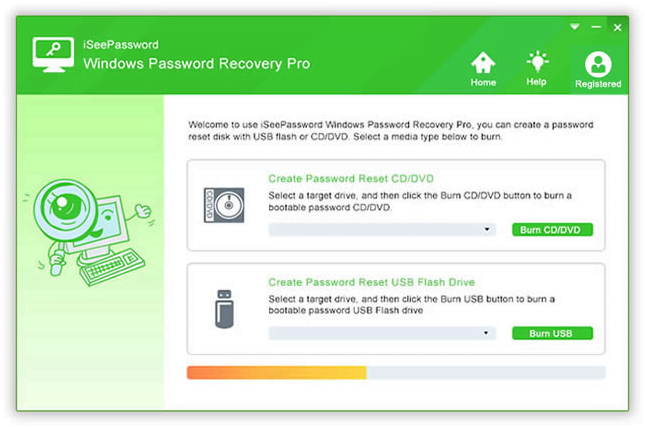This screenshot has height=427, width=645.
Task: Open the title bar dropdown menu triangle
Action: (x=575, y=27)
